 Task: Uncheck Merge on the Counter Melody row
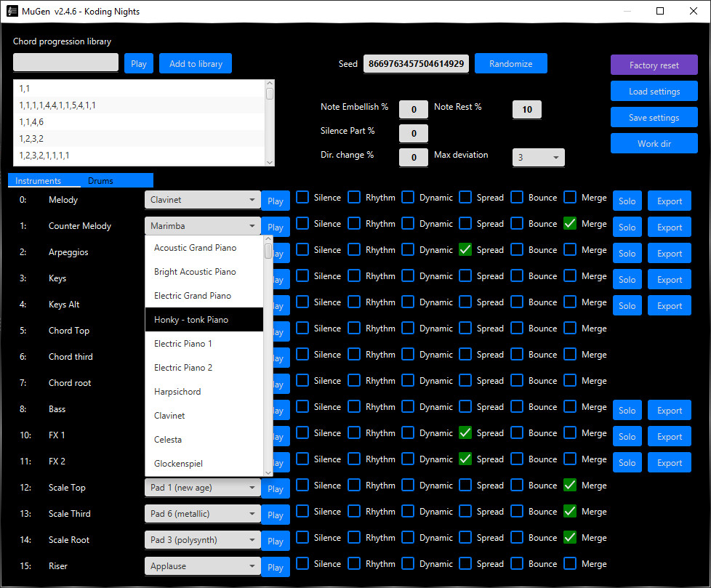(x=570, y=223)
